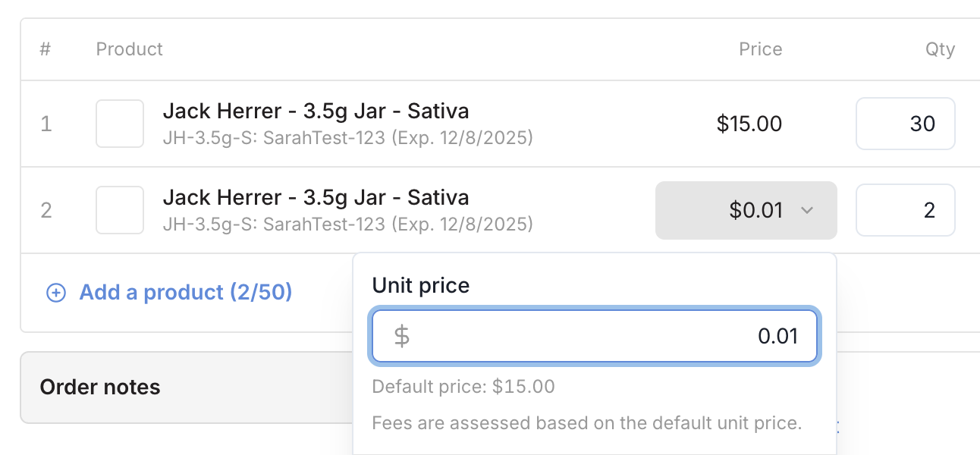Viewport: 980px width, 455px height.
Task: Click the quantity field containing 2
Action: [905, 210]
